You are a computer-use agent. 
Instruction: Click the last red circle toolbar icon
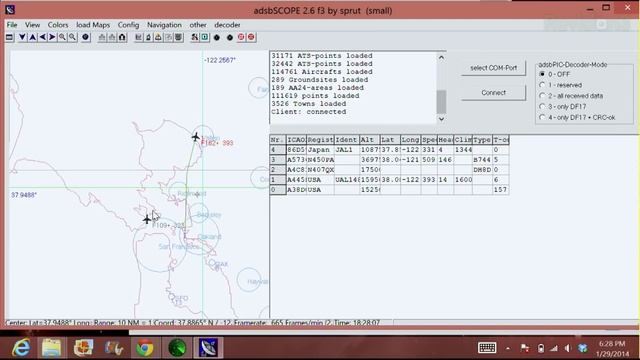click(x=251, y=37)
